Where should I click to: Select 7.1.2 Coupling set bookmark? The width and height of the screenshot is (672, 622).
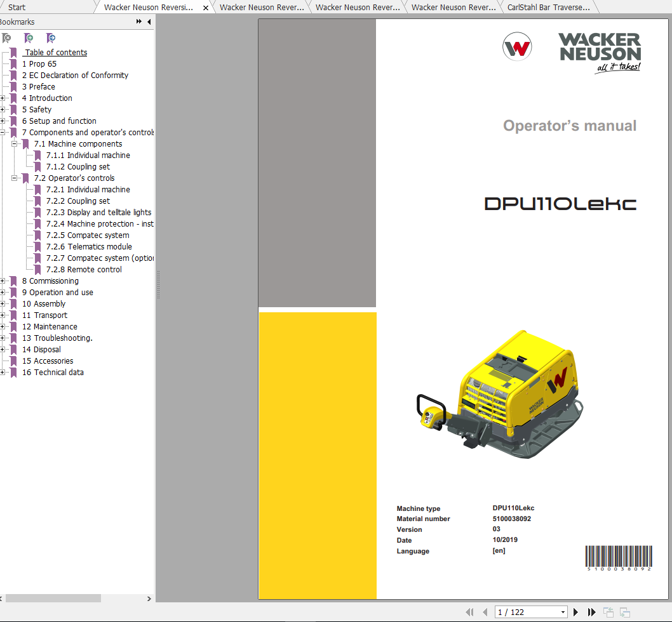coord(78,167)
